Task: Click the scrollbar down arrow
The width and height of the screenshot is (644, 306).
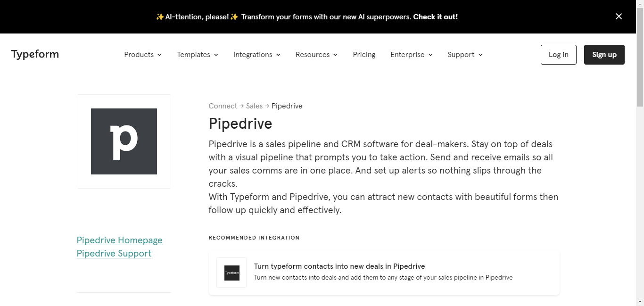Action: [x=640, y=302]
